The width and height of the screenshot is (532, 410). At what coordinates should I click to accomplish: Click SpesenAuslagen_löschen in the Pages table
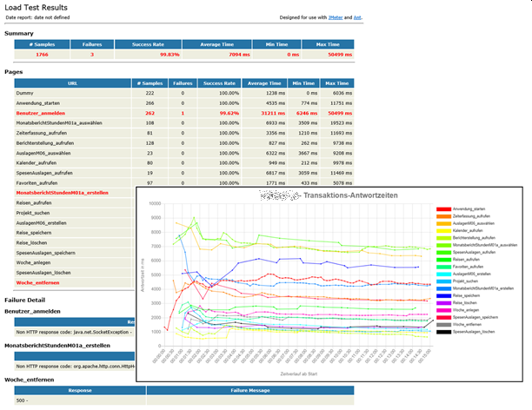tap(43, 273)
